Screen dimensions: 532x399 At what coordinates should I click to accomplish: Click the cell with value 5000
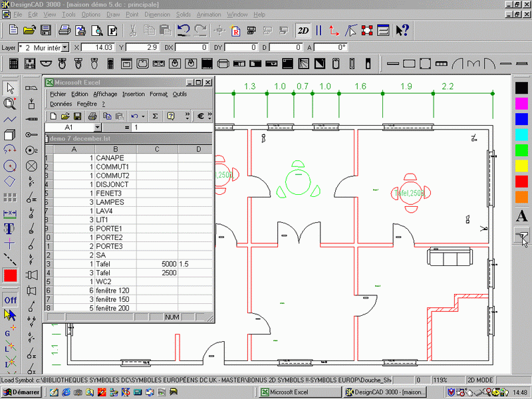pos(157,263)
